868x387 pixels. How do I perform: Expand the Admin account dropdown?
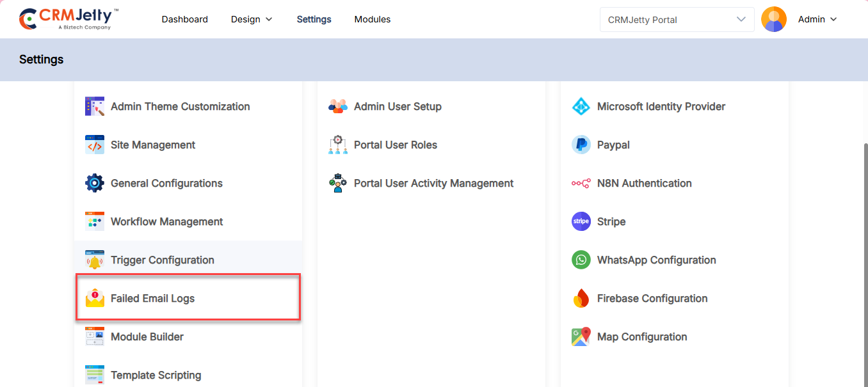817,19
